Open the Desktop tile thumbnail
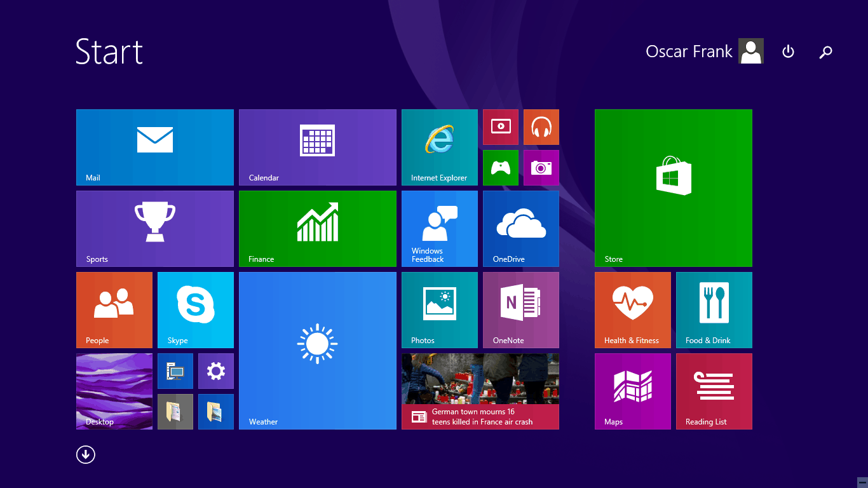This screenshot has width=868, height=488. point(114,391)
